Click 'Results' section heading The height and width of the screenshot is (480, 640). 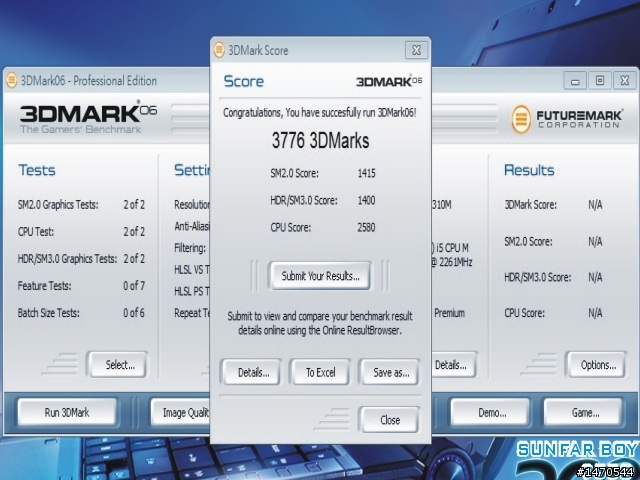529,170
